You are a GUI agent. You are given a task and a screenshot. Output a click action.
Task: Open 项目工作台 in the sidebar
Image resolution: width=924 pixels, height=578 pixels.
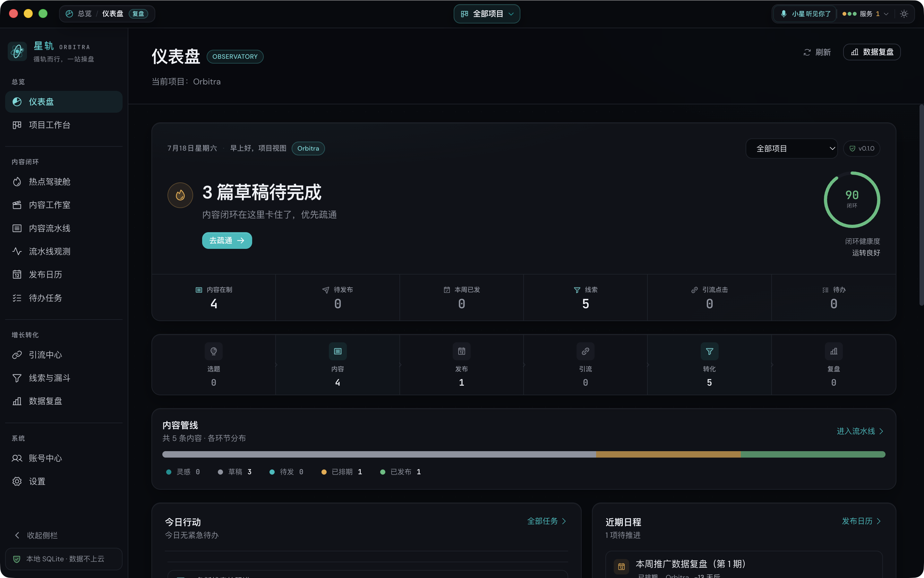64,125
